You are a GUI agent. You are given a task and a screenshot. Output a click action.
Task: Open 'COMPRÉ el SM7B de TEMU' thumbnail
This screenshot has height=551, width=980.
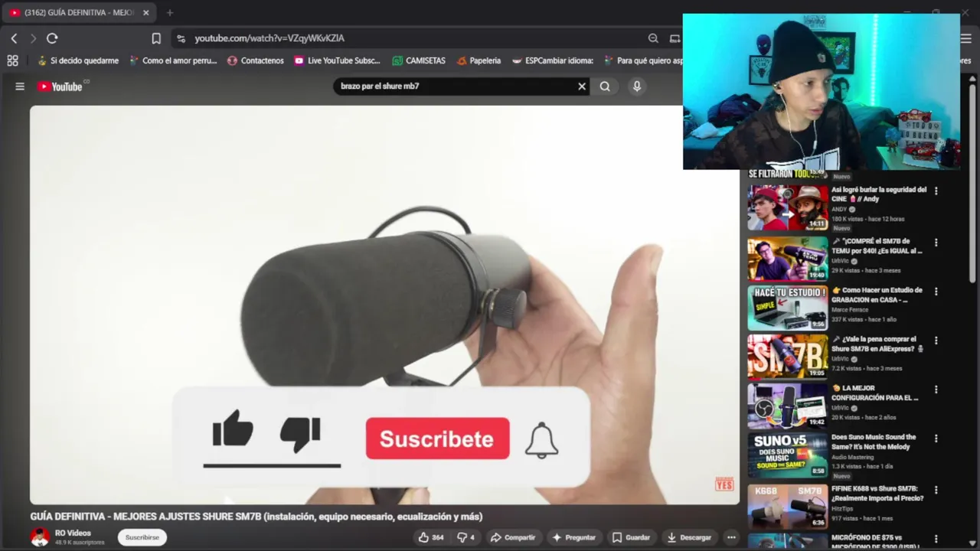pyautogui.click(x=787, y=259)
